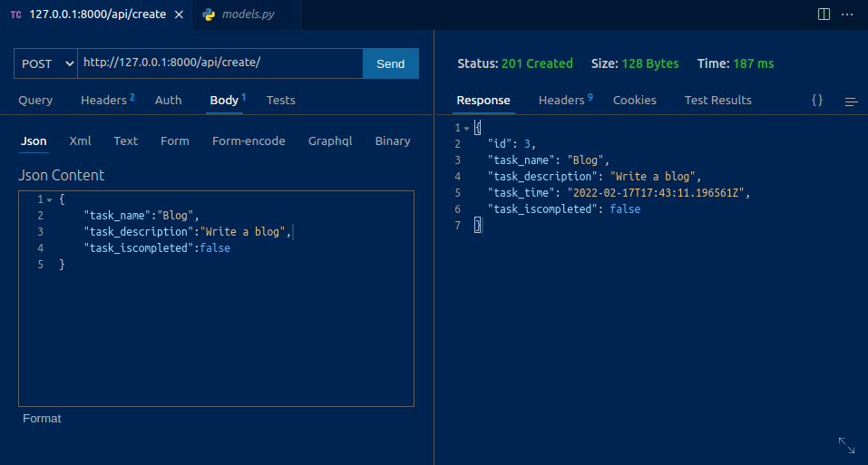Collapse the response JSON fold arrow

(467, 128)
